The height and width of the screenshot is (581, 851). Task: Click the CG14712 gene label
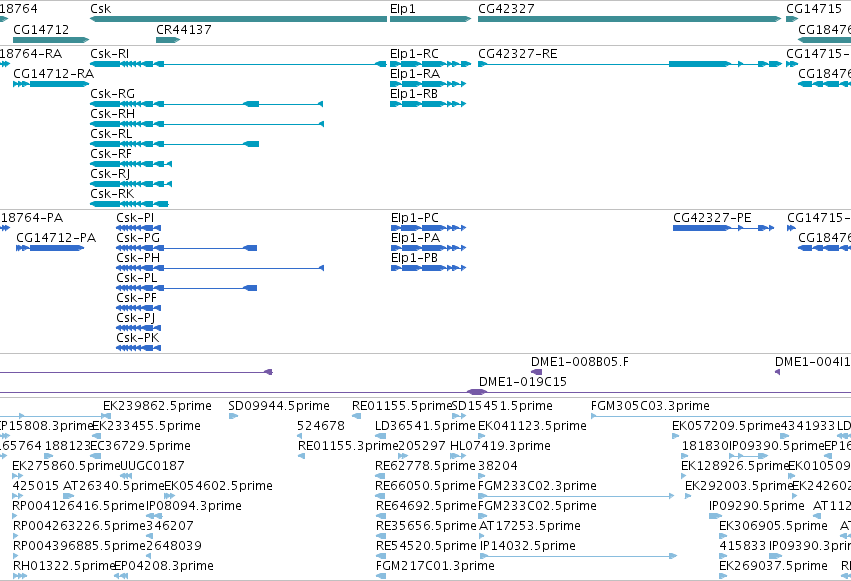41,29
